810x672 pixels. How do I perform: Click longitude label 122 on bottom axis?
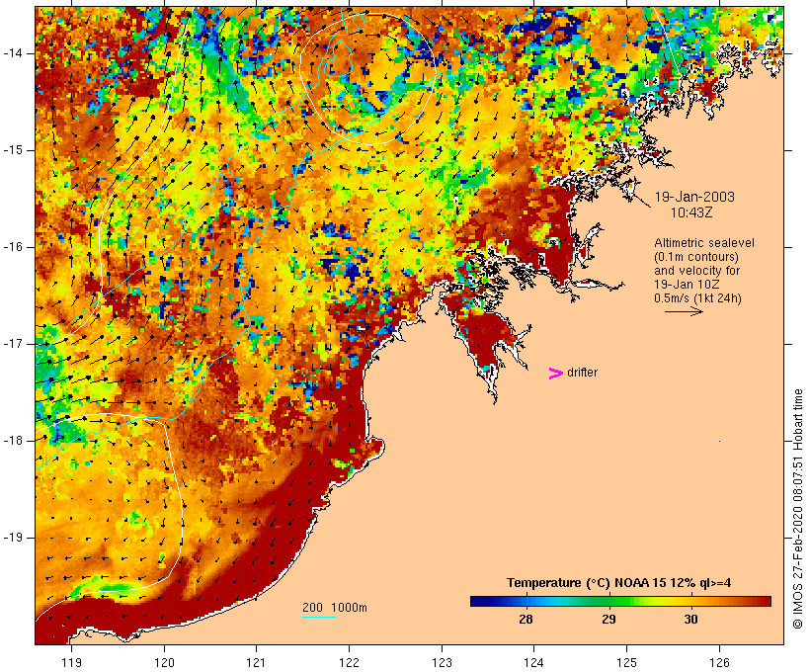[x=350, y=661]
